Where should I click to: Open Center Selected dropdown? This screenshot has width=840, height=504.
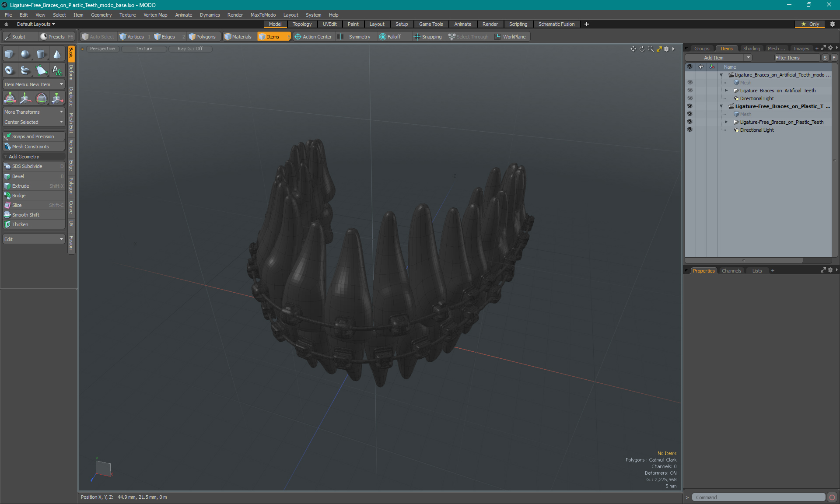[x=34, y=122]
